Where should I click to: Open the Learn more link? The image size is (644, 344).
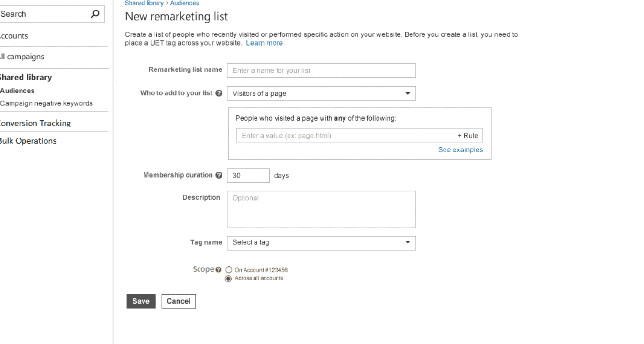point(264,43)
